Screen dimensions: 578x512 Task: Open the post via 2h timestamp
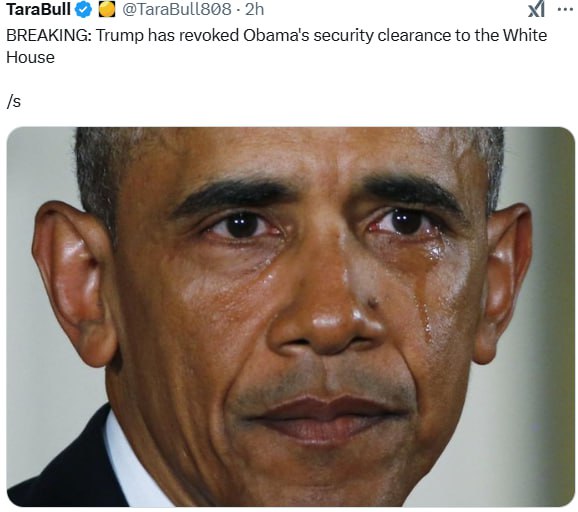coord(254,9)
